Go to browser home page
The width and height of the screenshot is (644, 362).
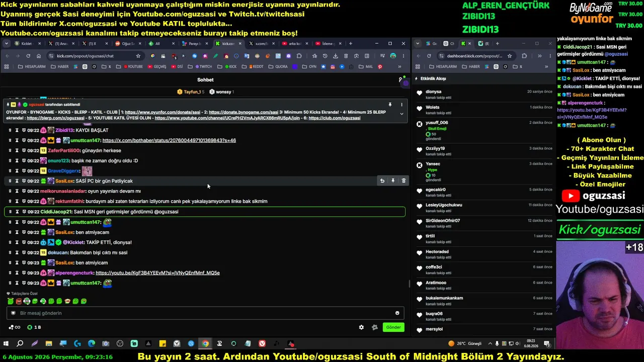point(39,56)
